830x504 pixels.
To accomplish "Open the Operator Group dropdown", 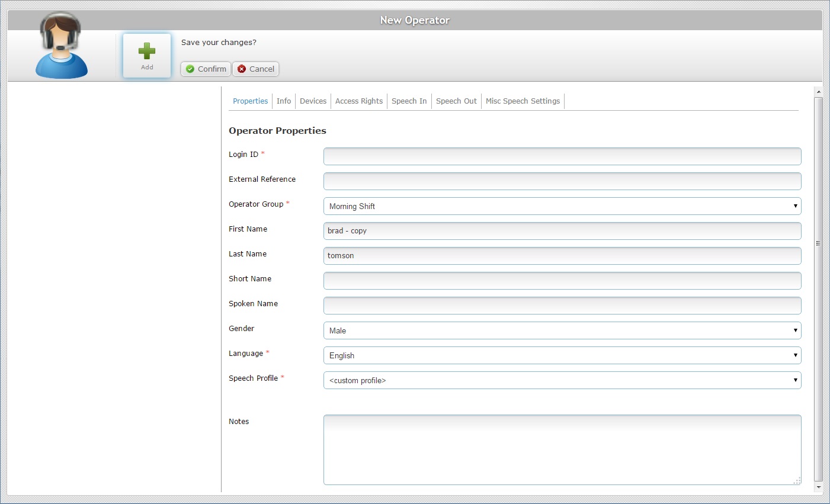I will 562,206.
